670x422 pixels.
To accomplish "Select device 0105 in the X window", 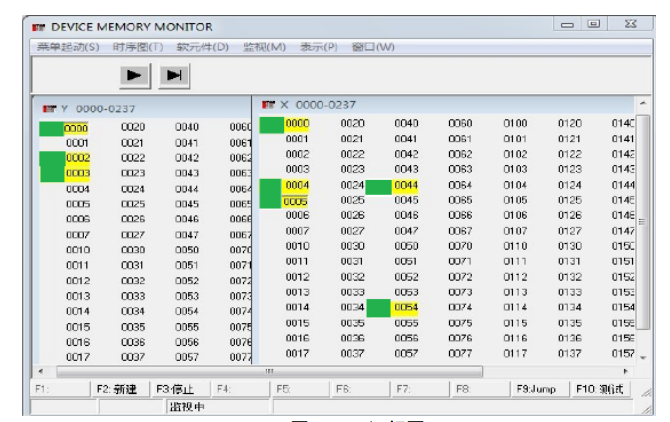I will (515, 200).
